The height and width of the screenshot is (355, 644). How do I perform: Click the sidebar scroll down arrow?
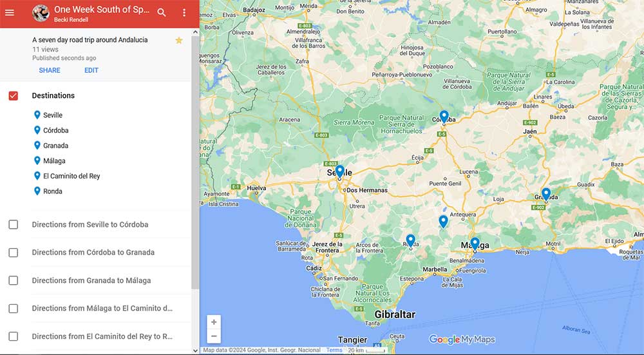(195, 351)
